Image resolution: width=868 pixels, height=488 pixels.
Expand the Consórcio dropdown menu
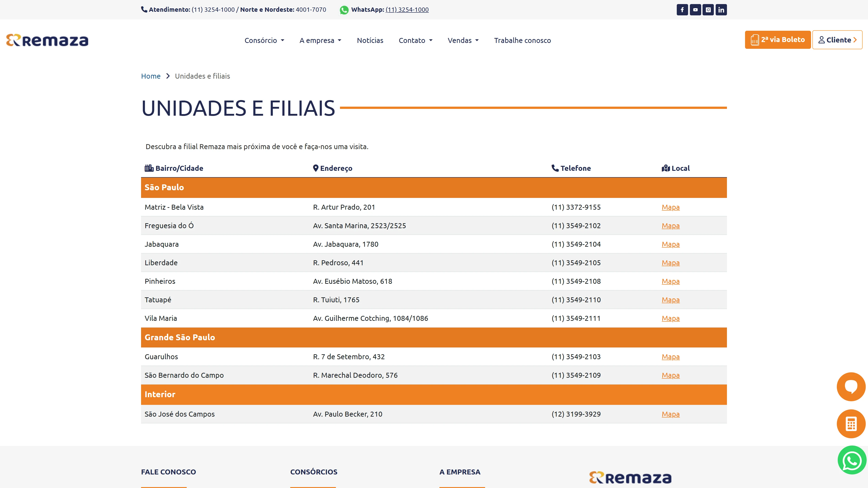tap(264, 40)
